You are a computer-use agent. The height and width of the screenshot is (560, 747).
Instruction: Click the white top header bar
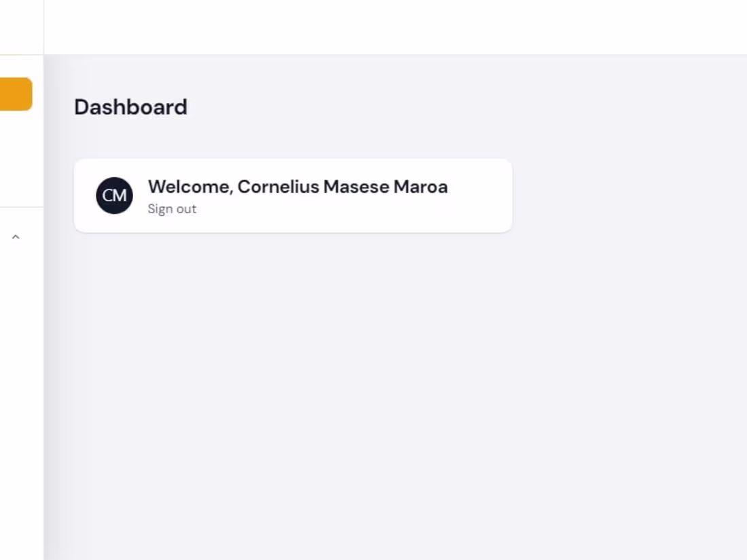click(x=394, y=27)
